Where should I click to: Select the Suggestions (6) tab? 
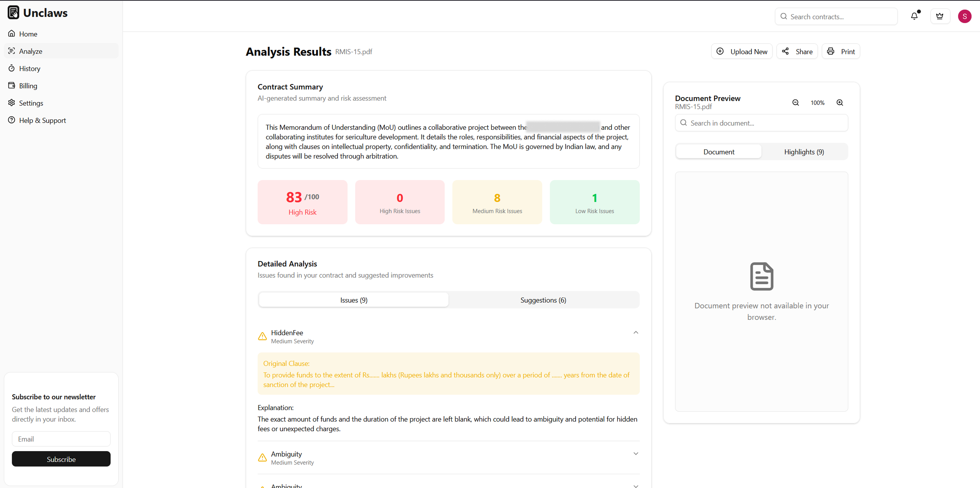[543, 300]
